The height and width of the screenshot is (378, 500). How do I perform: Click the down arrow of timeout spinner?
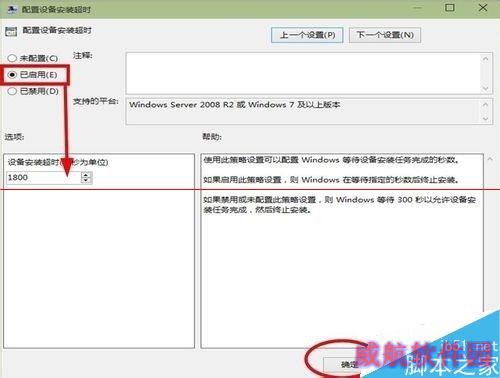click(x=86, y=180)
